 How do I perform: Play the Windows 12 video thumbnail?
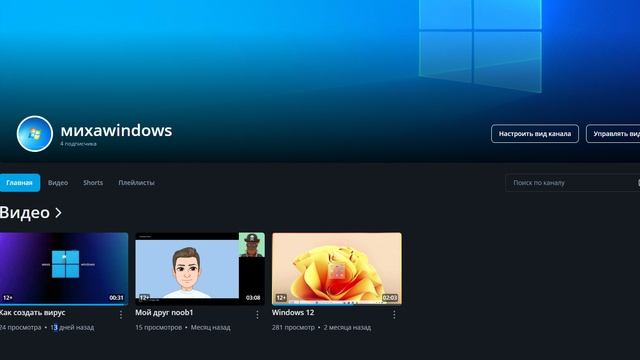(x=337, y=269)
